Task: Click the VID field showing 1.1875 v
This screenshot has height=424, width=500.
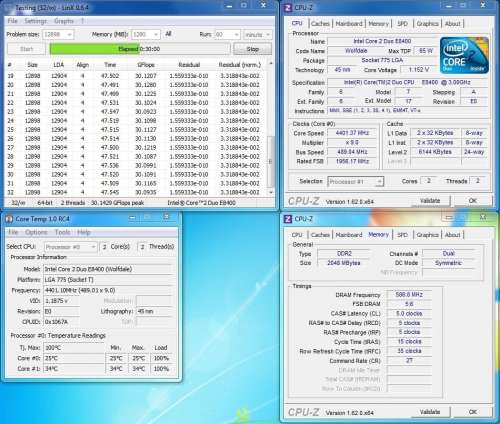Action: click(61, 301)
